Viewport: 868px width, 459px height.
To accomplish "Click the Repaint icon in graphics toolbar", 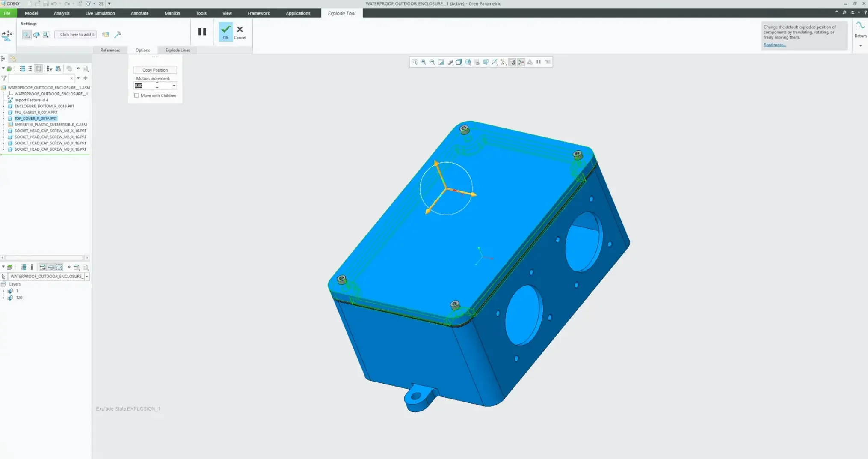I will click(441, 62).
